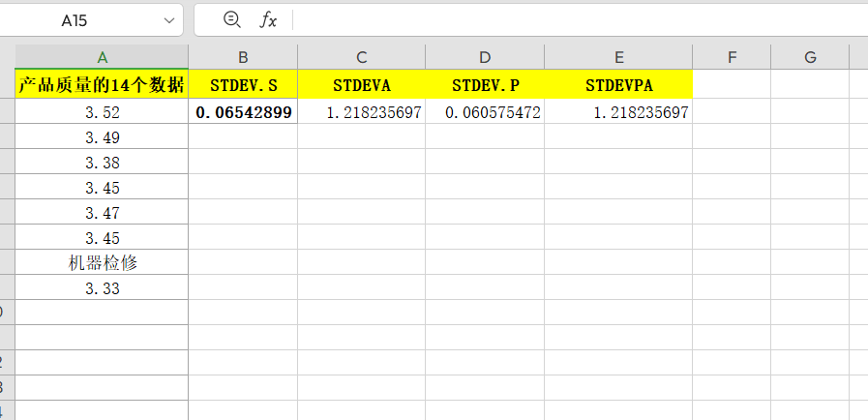Open the Name Box dropdown arrow
868x420 pixels.
click(169, 19)
